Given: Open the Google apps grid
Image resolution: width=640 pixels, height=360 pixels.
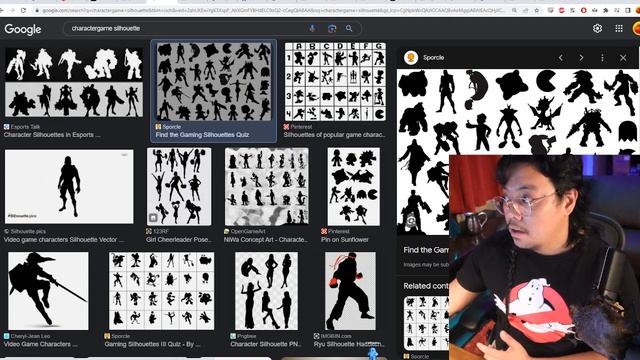Looking at the screenshot, I should coord(619,28).
